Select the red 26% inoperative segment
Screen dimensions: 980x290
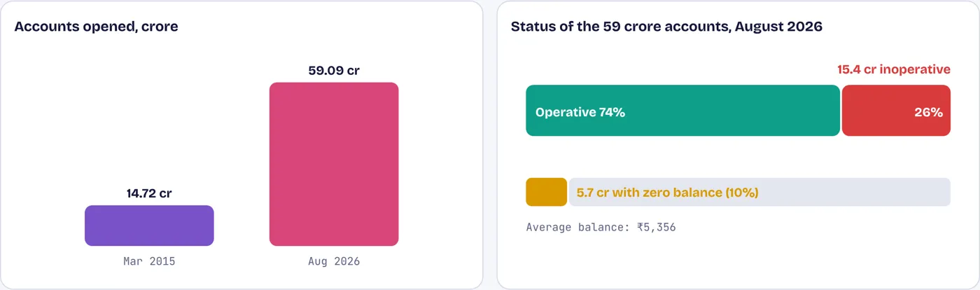coord(896,111)
